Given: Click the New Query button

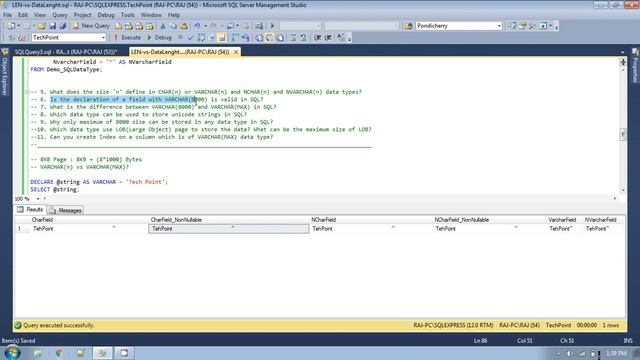Looking at the screenshot, I should [91, 26].
